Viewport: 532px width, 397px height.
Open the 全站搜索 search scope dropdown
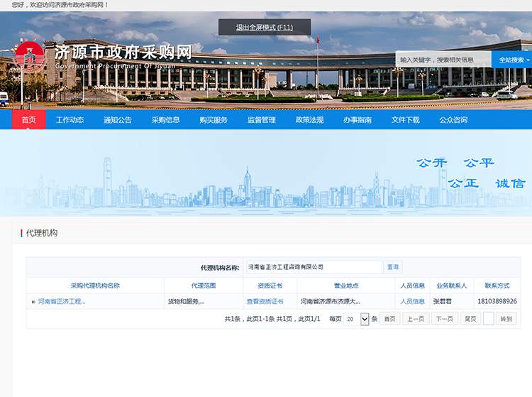pos(513,60)
